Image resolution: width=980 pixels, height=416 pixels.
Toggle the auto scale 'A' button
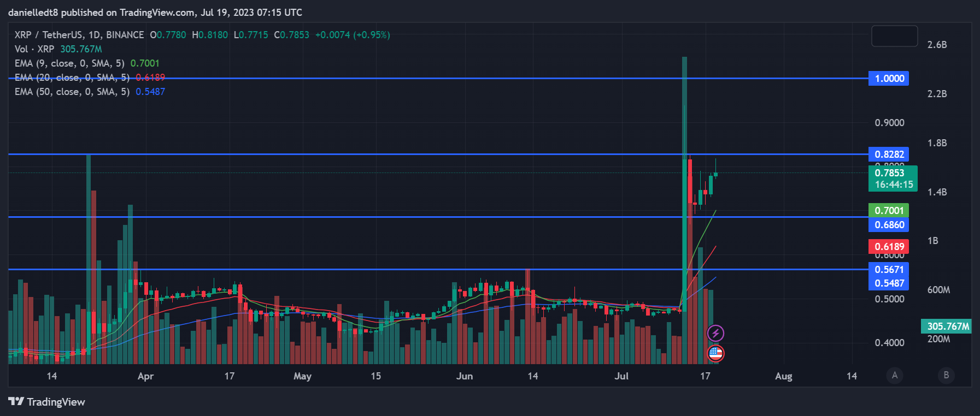coord(895,375)
